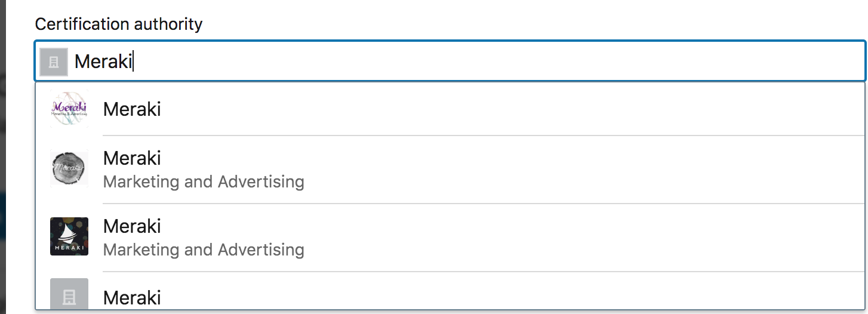Click "Marketing and Advertising" under sailboat Meraki
The image size is (868, 314).
click(x=204, y=250)
